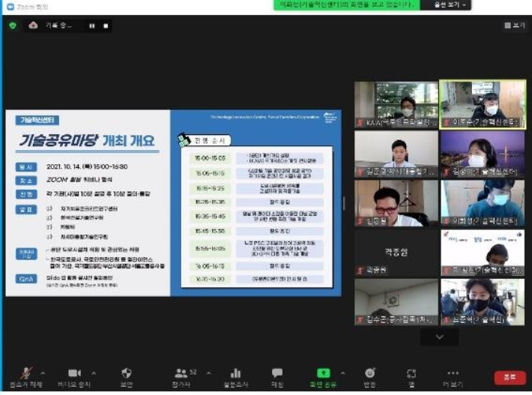
Task: Open the Security shield options
Action: point(127,373)
